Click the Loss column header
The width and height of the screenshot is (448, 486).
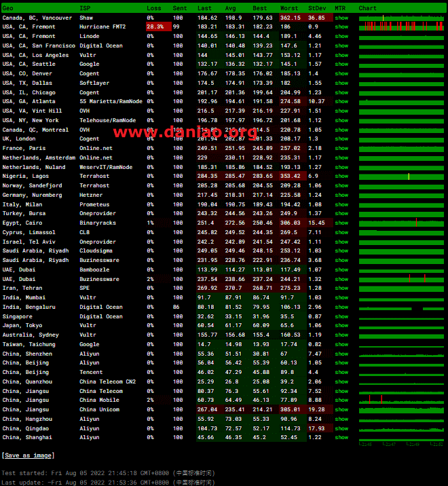point(154,8)
